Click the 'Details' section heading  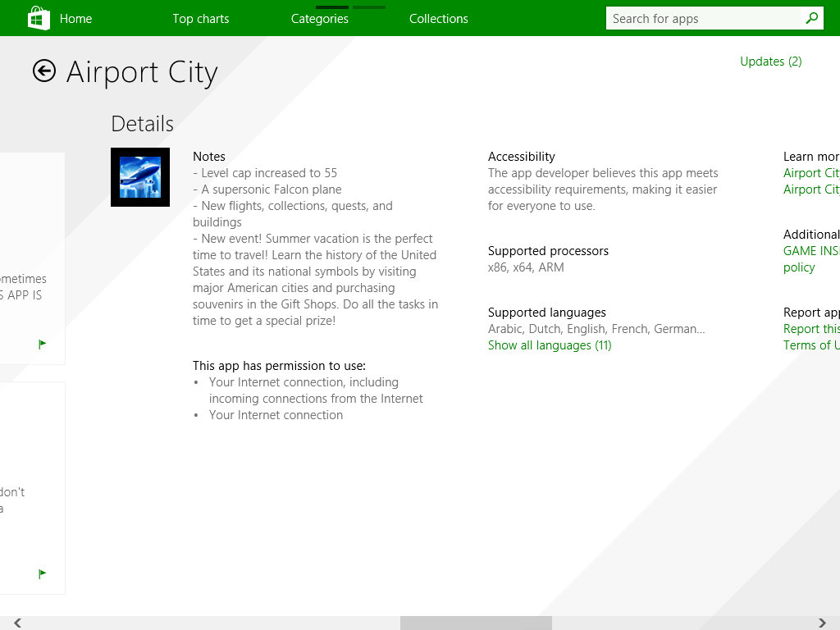point(143,124)
